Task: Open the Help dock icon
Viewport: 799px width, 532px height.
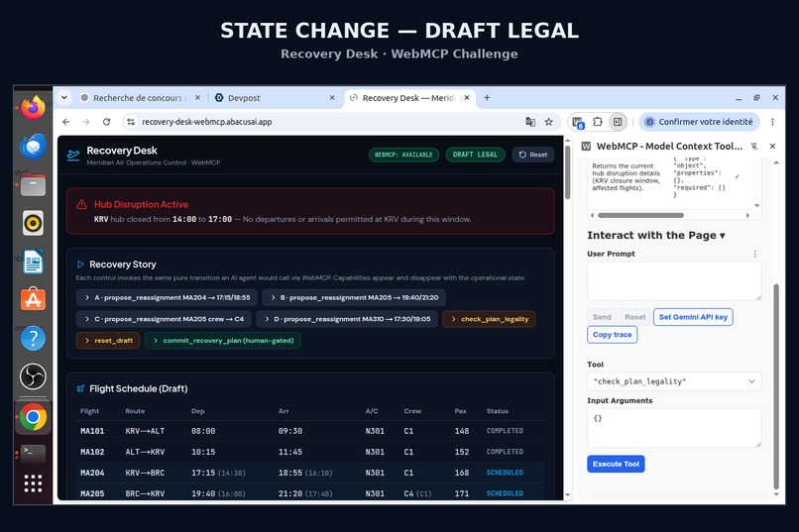Action: [33, 338]
